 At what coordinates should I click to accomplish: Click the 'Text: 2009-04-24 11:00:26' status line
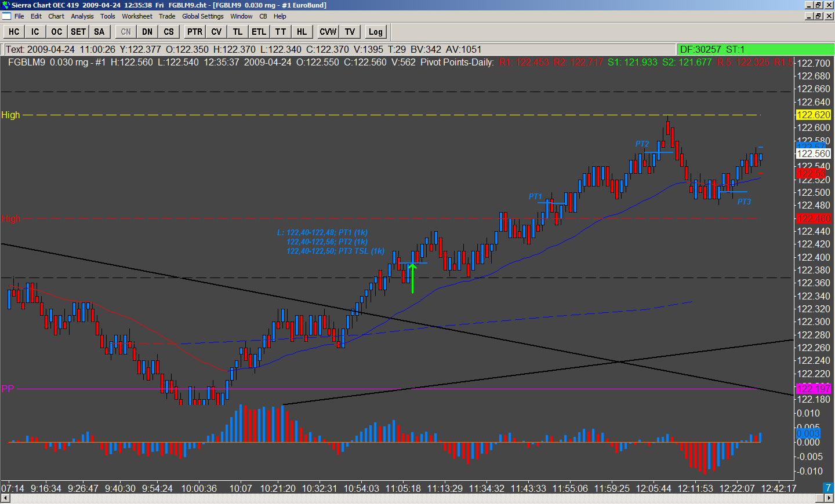click(61, 49)
